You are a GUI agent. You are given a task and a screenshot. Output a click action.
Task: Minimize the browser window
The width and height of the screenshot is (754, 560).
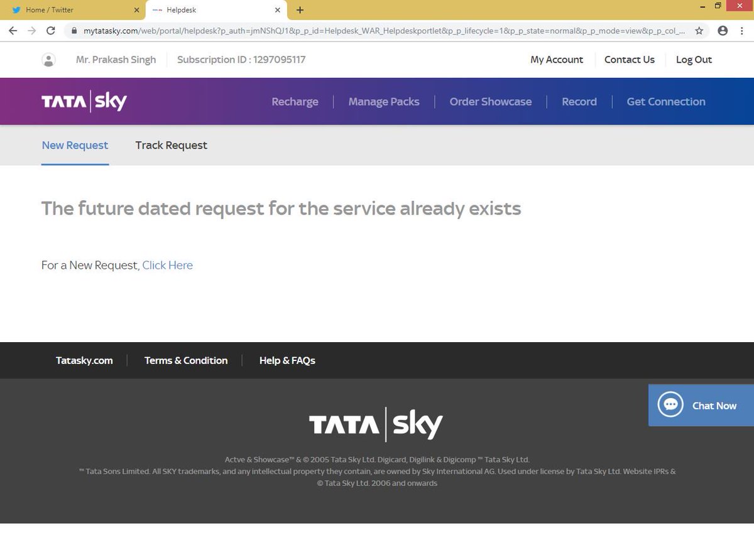click(702, 6)
